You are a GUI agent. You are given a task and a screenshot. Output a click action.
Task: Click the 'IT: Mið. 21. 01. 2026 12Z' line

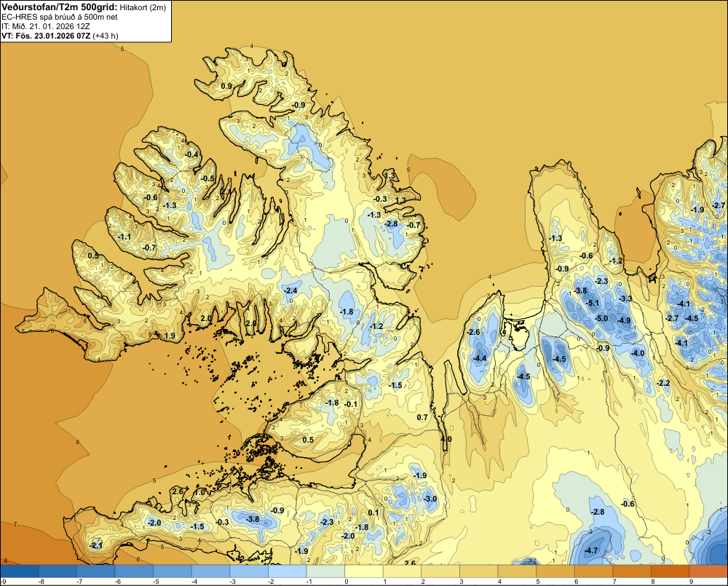tap(46, 26)
